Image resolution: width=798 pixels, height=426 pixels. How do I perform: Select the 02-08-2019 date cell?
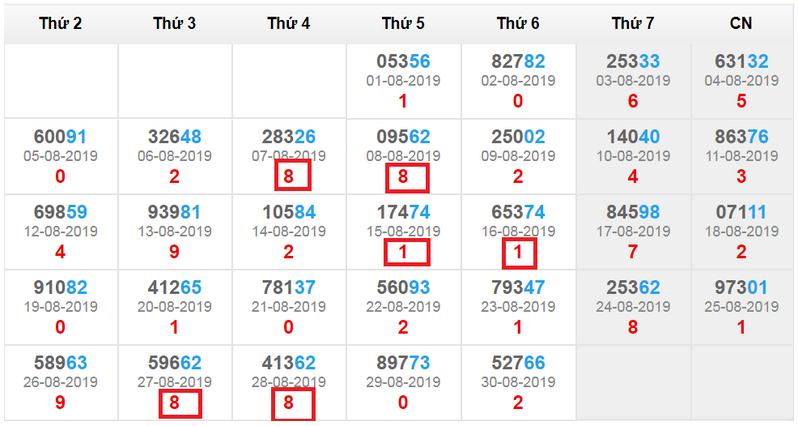(x=518, y=80)
